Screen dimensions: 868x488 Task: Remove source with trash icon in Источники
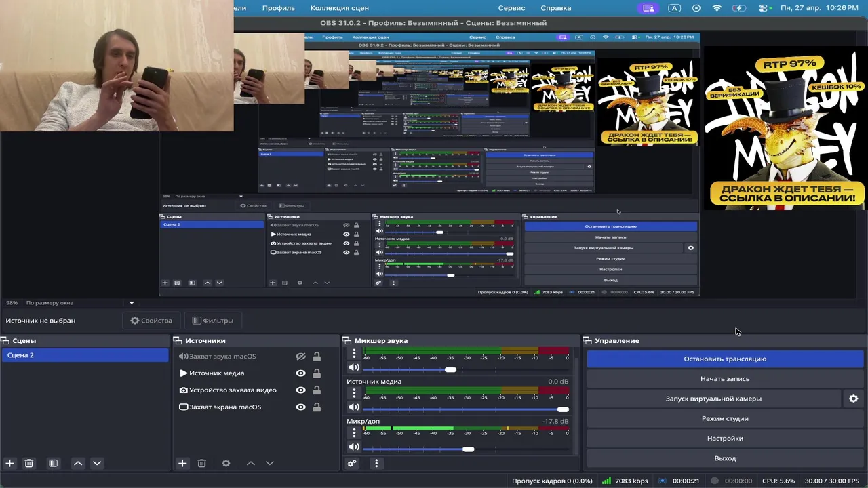tap(201, 463)
